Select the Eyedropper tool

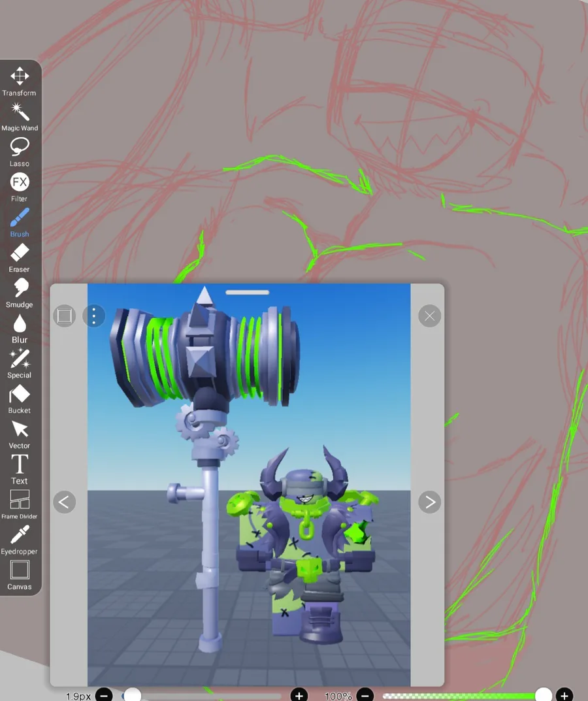(19, 540)
